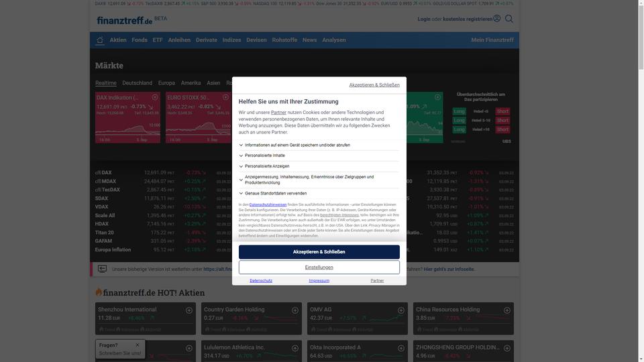Expand 'Informationen auf einem Gerät speichern' section
The width and height of the screenshot is (644, 362).
pos(319,145)
